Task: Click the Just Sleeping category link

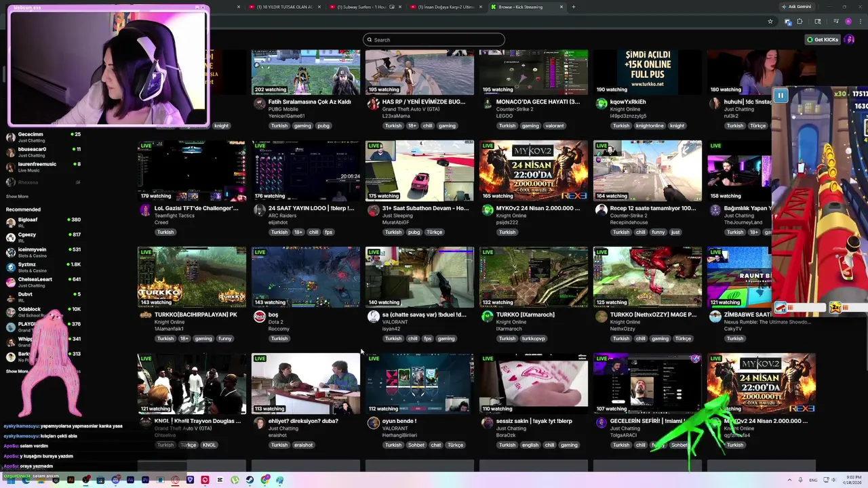Action: point(397,216)
